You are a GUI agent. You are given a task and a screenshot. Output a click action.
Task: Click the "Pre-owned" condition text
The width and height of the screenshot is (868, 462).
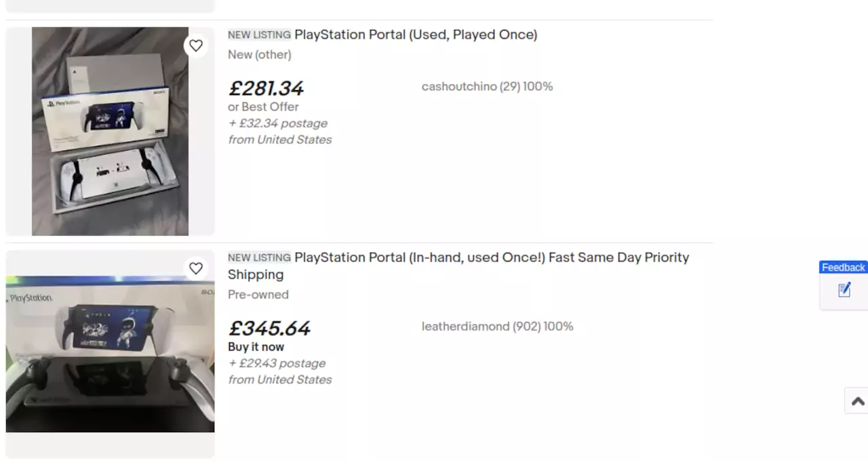tap(258, 295)
